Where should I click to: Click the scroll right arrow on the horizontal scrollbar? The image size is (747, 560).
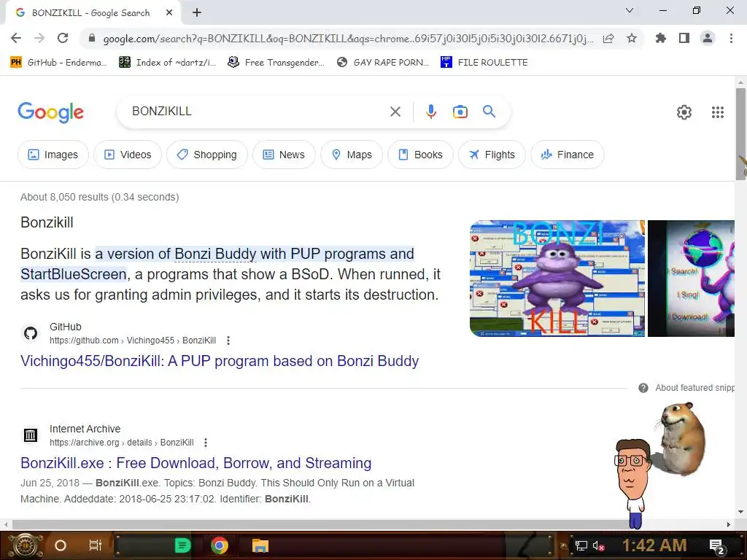pyautogui.click(x=729, y=524)
